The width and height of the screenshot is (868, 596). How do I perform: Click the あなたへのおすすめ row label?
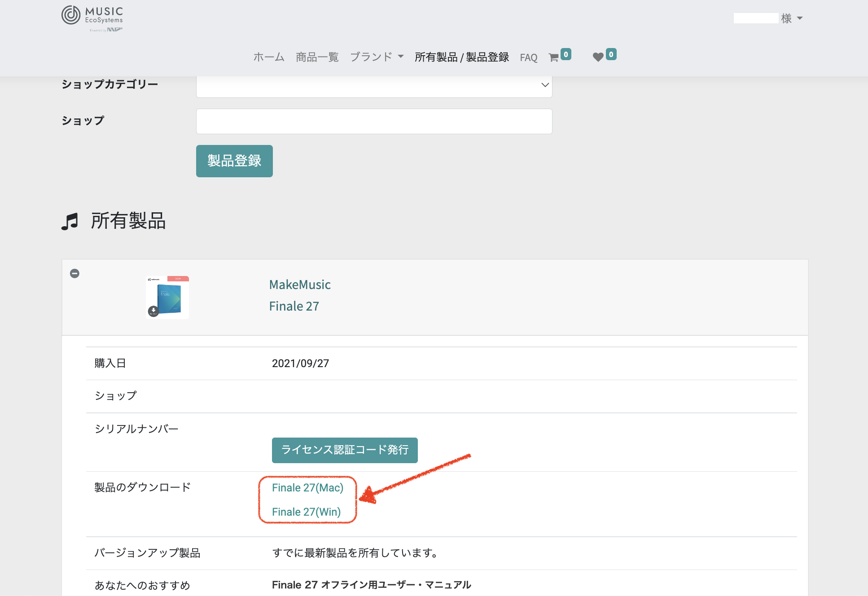tap(142, 585)
